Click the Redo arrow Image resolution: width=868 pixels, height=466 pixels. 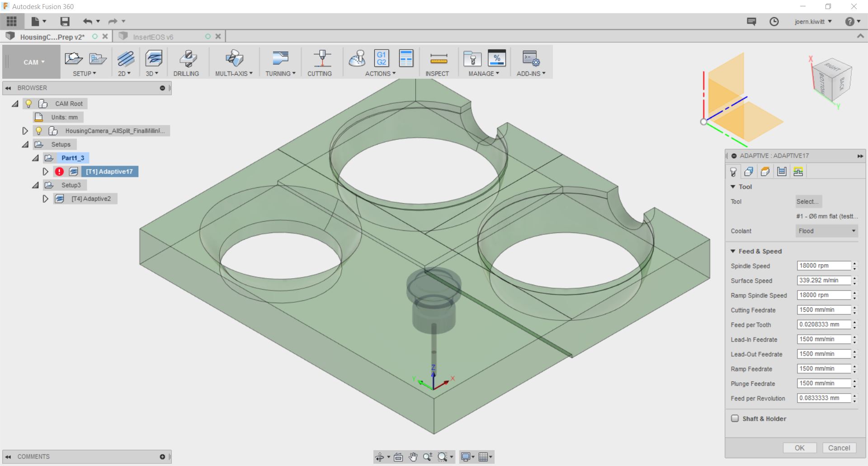(113, 21)
